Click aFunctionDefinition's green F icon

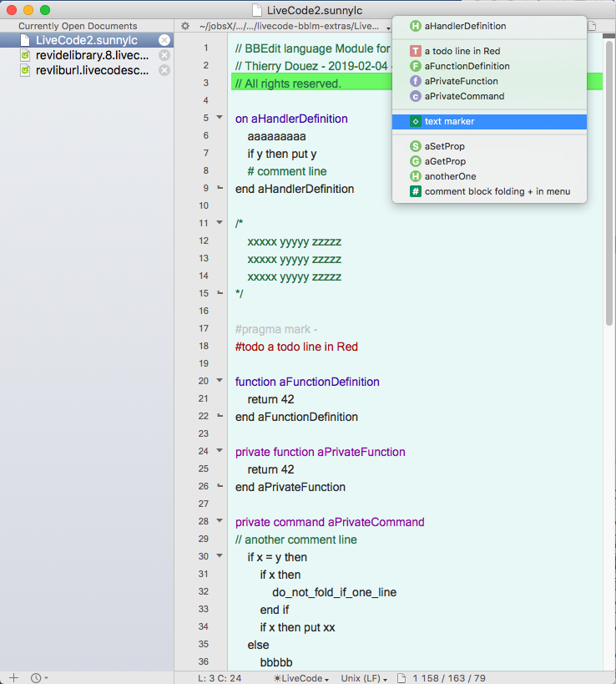pyautogui.click(x=415, y=66)
